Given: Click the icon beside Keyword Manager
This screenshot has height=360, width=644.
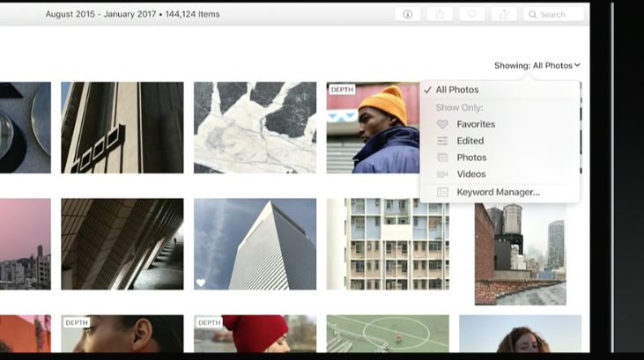Looking at the screenshot, I should click(x=442, y=192).
